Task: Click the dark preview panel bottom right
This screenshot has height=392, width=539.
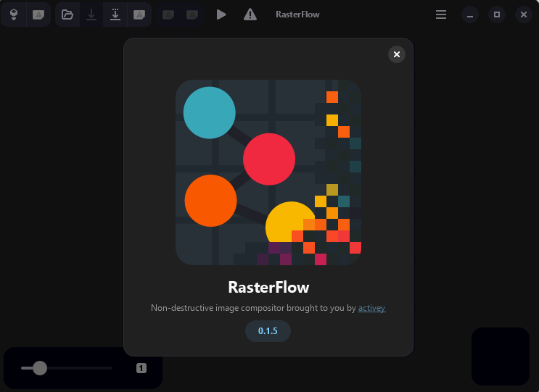Action: click(x=500, y=356)
